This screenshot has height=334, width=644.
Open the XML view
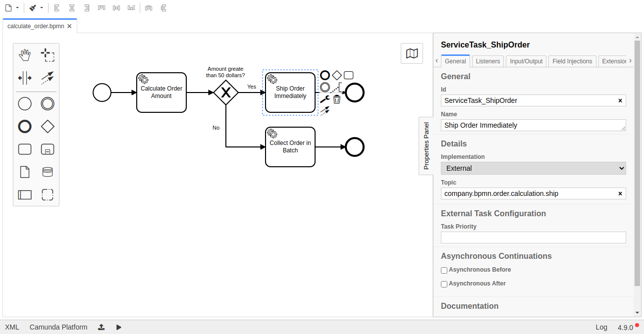tap(12, 327)
